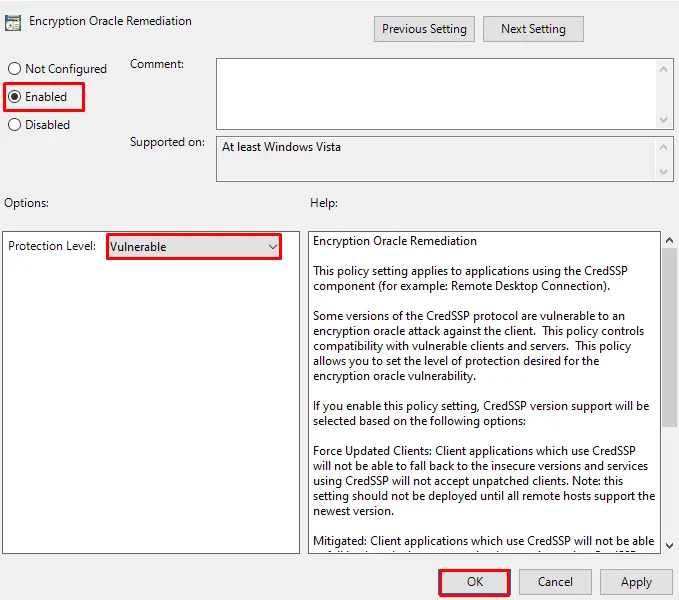The image size is (679, 600).
Task: Click the dialog title 'Encryption Oracle Remediation'
Action: (x=110, y=21)
